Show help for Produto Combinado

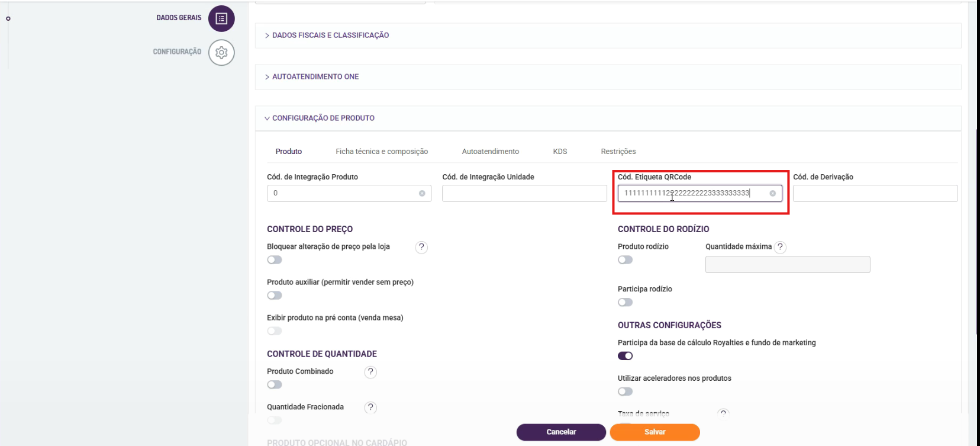pyautogui.click(x=370, y=372)
